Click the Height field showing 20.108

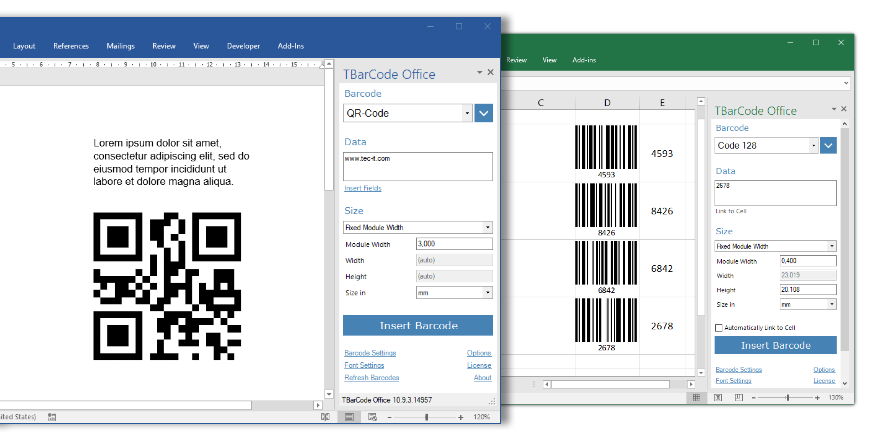[x=808, y=290]
